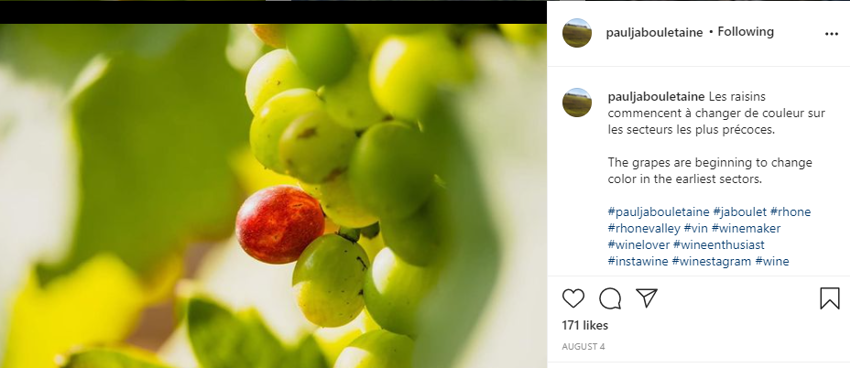Open the #pauljabouletaine hashtag
The height and width of the screenshot is (368, 850).
click(659, 211)
